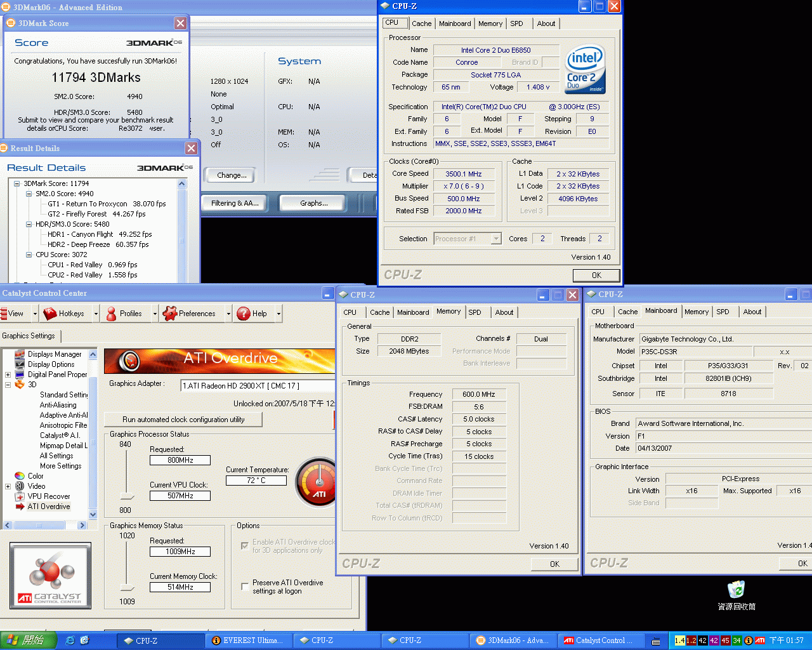Select the VPU Recover icon in tree
This screenshot has height=650, width=812.
click(20, 496)
